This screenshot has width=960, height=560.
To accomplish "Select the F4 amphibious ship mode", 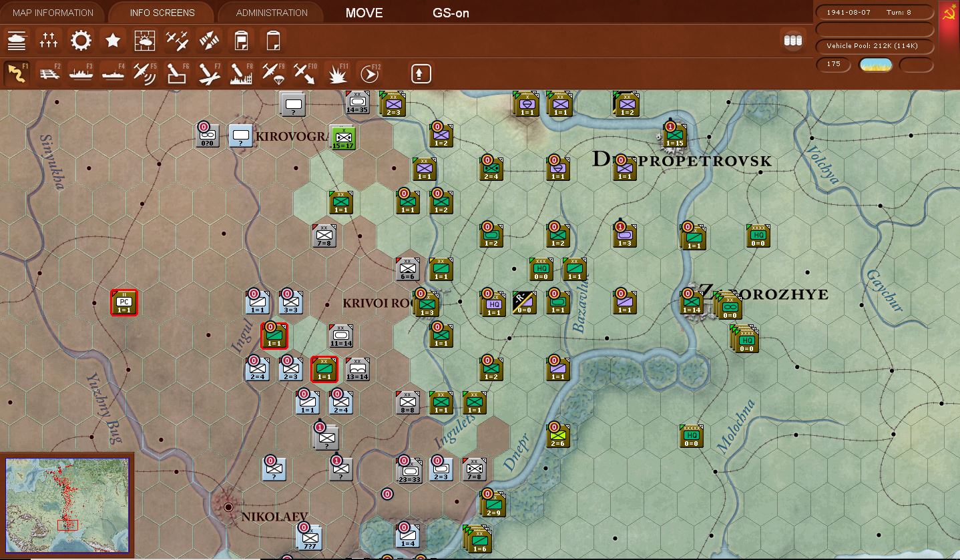I will [113, 73].
